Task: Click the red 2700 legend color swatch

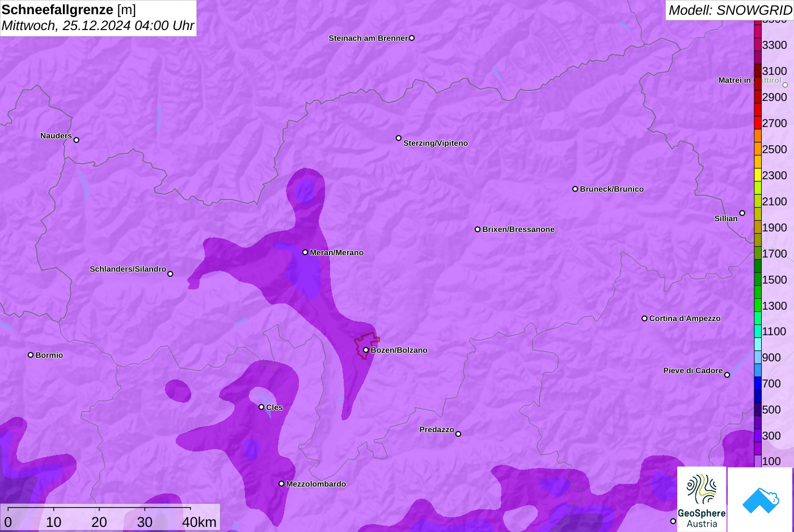Action: [x=758, y=123]
